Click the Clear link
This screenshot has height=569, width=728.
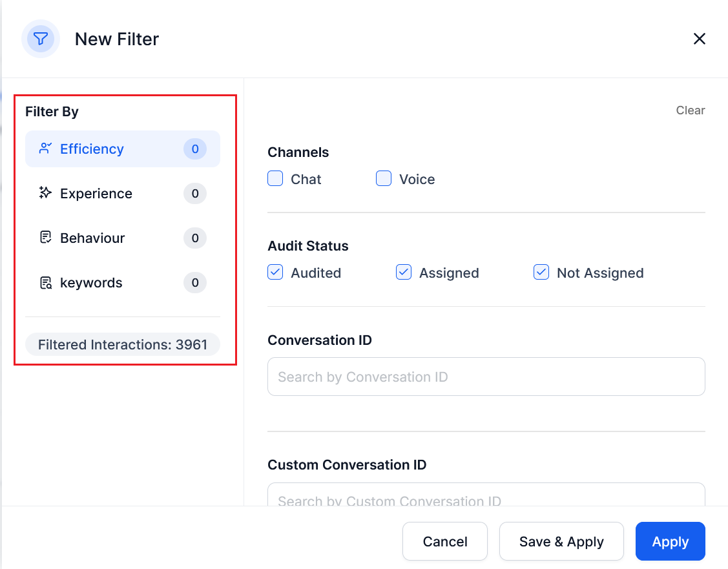click(x=690, y=110)
